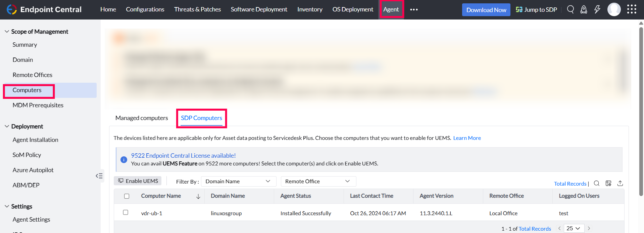
Task: Click the Download Now button
Action: [x=486, y=10]
